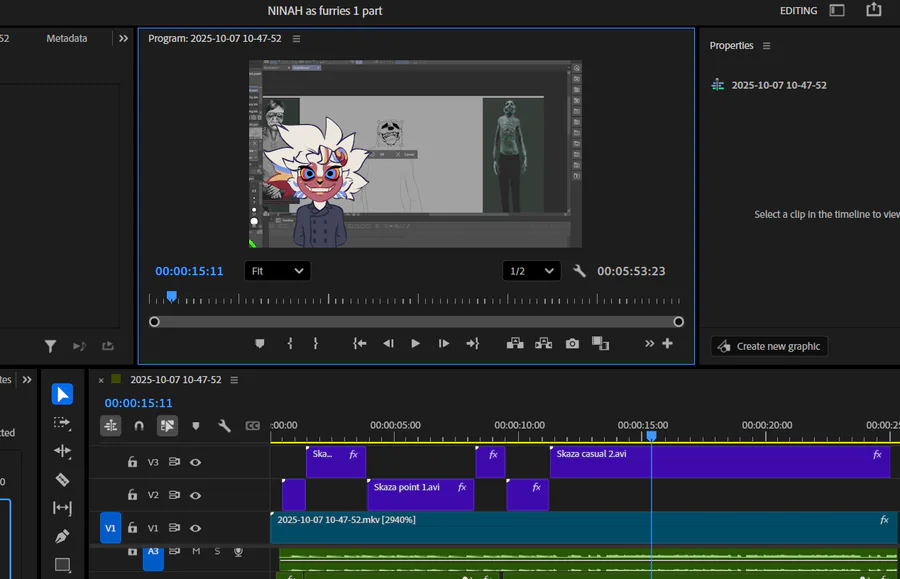900x579 pixels.
Task: Open Program monitor settings wrench
Action: tap(579, 271)
